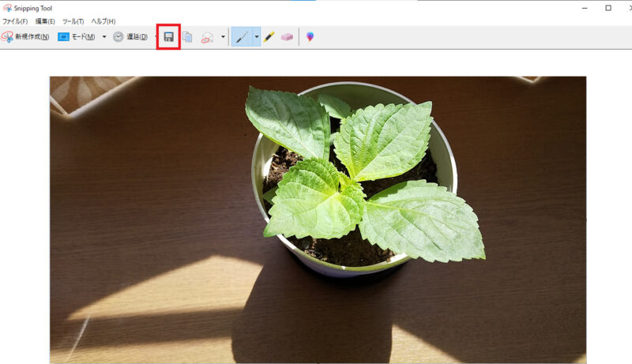Click the Delay clock button

pos(130,36)
